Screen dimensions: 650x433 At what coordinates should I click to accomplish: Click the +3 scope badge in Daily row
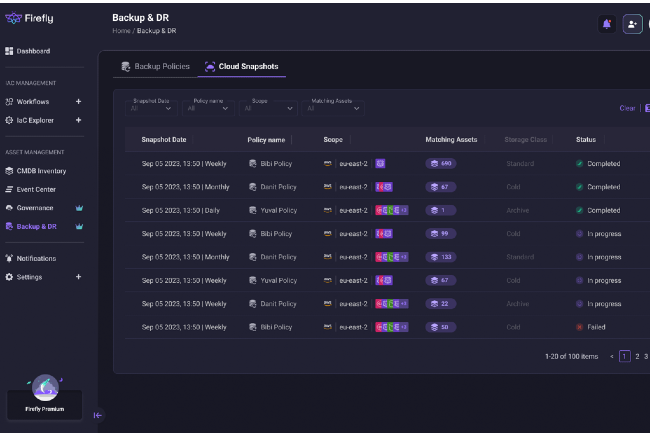[x=403, y=210]
